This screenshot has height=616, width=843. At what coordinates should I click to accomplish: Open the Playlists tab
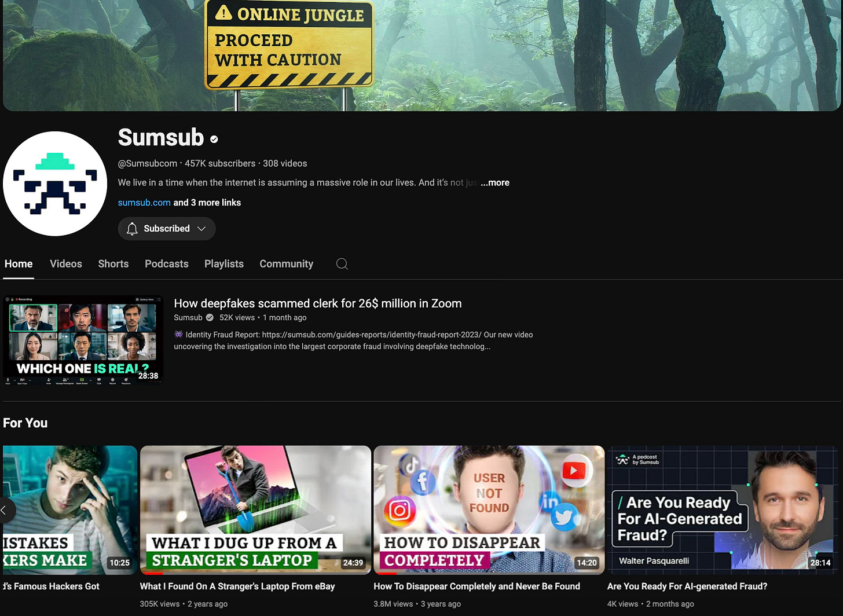click(224, 264)
